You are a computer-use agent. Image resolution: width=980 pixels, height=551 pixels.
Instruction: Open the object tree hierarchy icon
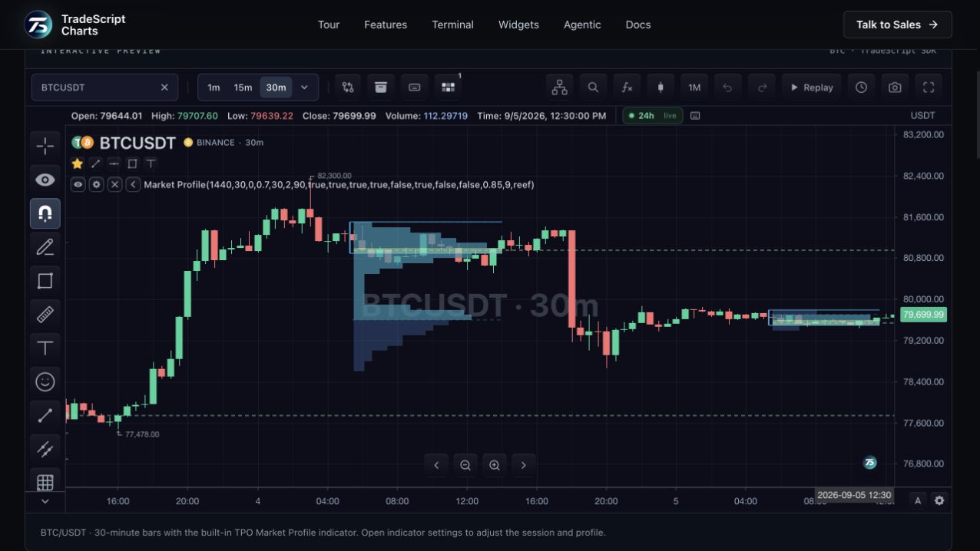point(560,87)
